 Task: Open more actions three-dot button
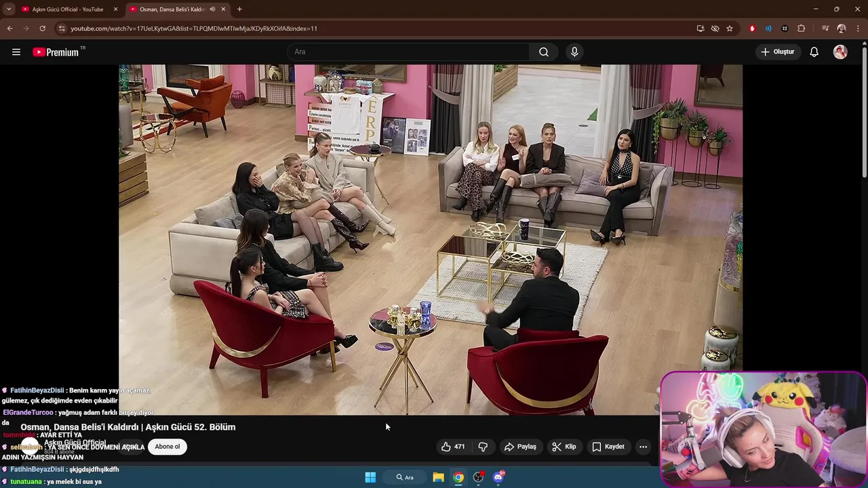coord(643,447)
